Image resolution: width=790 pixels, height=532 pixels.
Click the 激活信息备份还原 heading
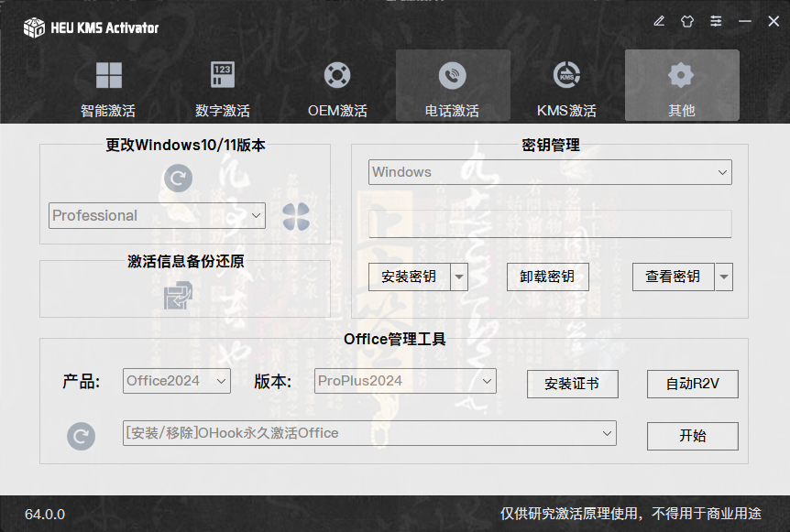click(x=186, y=262)
